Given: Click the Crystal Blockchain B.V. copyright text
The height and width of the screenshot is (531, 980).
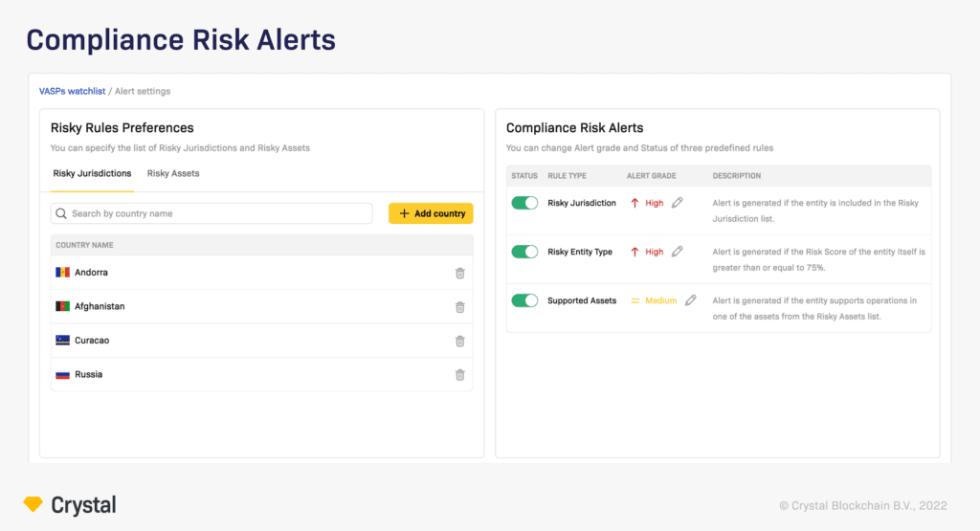Looking at the screenshot, I should click(863, 505).
